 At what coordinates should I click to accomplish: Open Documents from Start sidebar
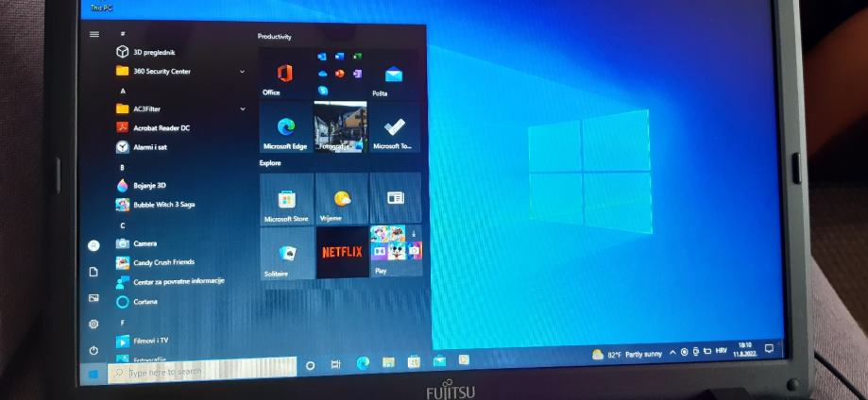[x=94, y=272]
